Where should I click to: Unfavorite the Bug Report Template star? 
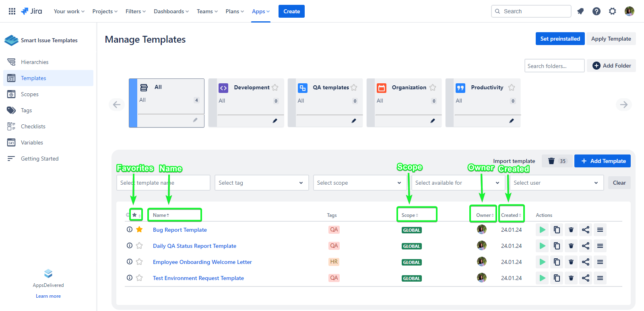(x=139, y=229)
